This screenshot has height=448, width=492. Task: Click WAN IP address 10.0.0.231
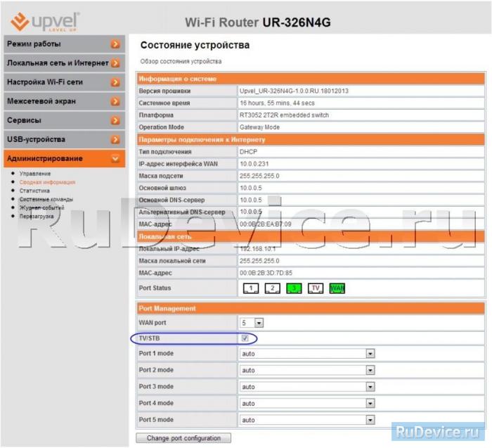tap(254, 164)
